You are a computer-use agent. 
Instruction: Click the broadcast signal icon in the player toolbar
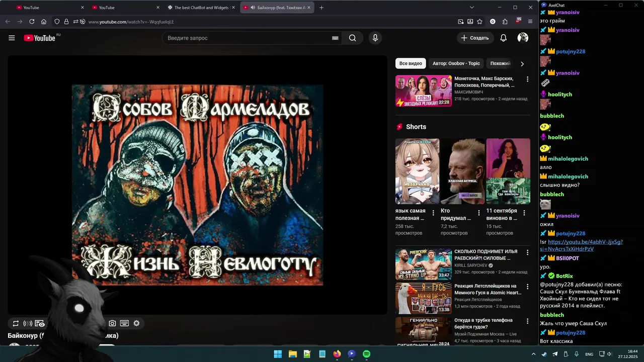(28, 323)
